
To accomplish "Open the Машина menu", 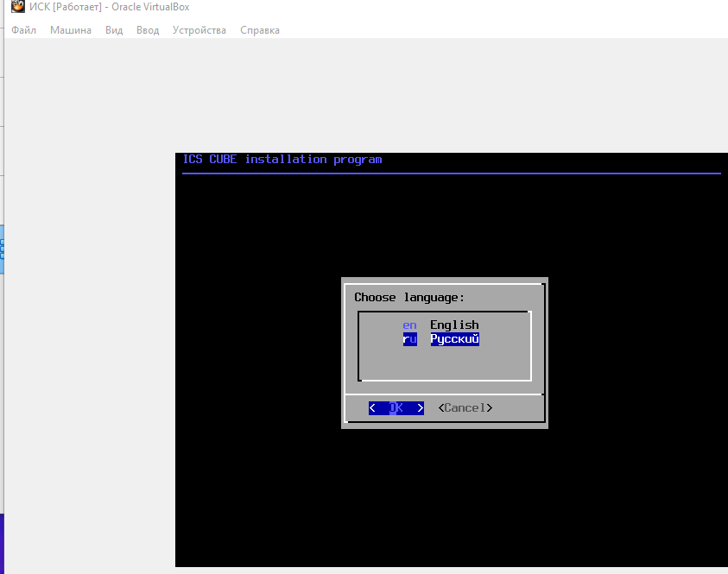I will coord(71,30).
